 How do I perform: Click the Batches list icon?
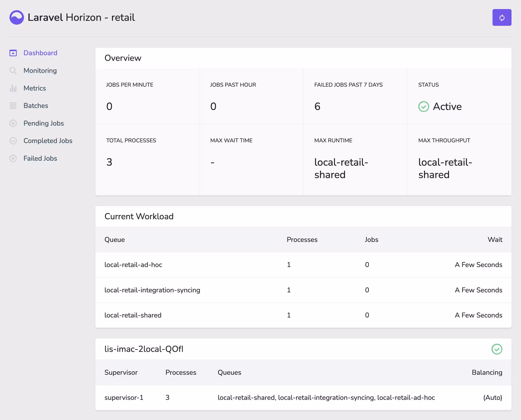point(13,106)
